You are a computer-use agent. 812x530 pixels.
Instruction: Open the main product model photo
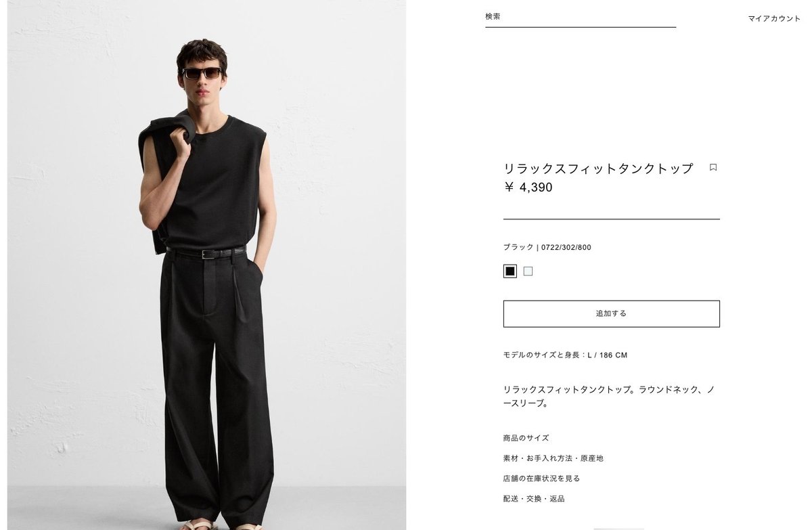207,265
